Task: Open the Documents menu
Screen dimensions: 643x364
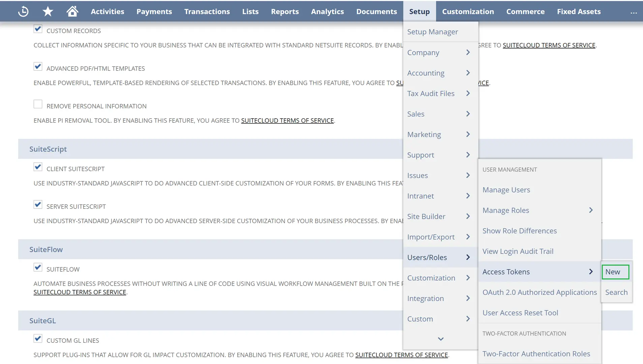Action: [376, 11]
